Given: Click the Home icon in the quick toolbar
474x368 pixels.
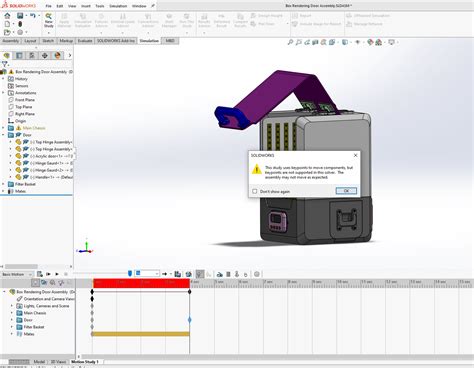Looking at the screenshot, I should point(7,16).
